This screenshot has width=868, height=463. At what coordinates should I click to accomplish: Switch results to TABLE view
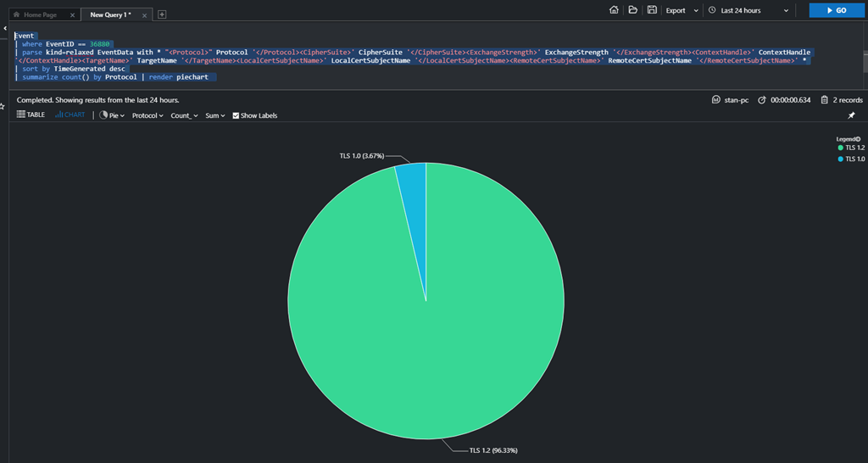(x=31, y=114)
